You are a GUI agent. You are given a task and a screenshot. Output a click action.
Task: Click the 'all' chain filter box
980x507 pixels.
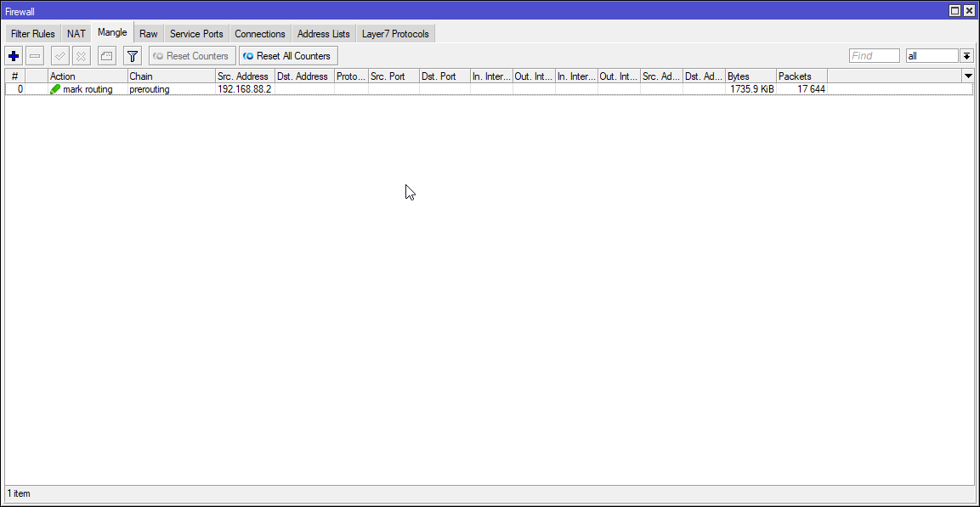[932, 55]
